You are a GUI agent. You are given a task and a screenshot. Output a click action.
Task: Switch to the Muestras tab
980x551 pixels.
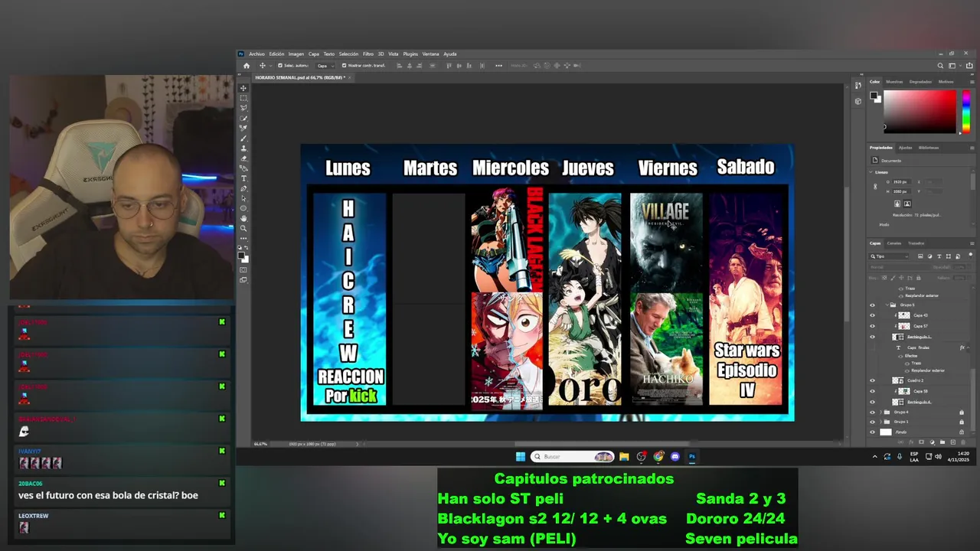tap(894, 82)
